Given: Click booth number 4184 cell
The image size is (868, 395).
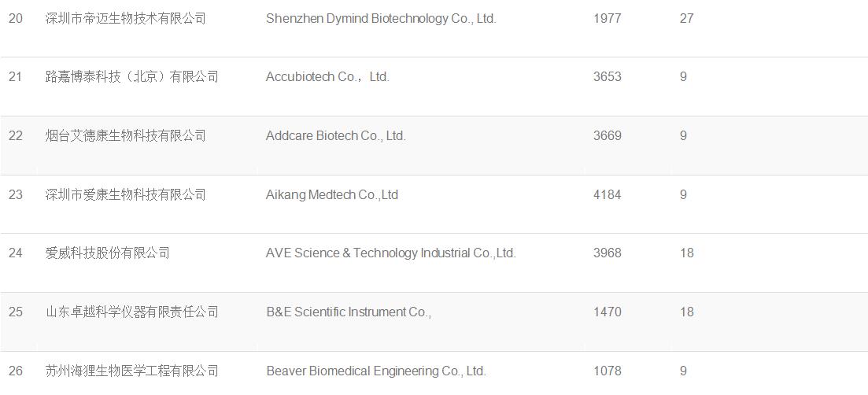Looking at the screenshot, I should [x=608, y=194].
